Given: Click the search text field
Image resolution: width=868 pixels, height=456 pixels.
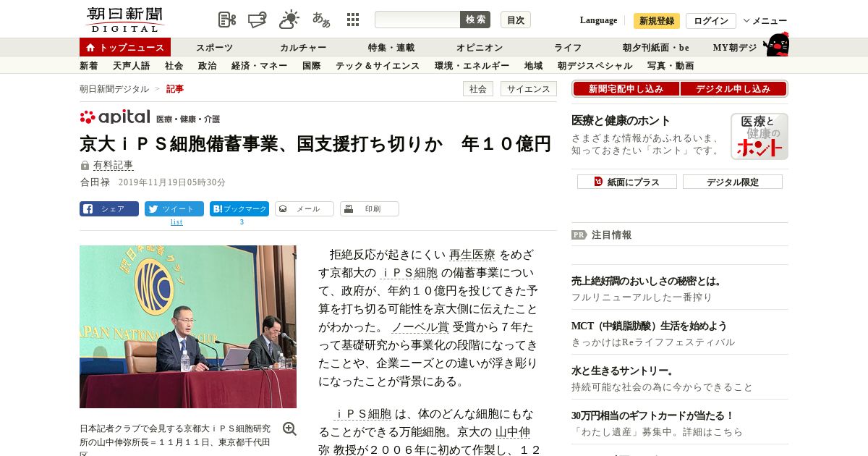Looking at the screenshot, I should [x=417, y=20].
